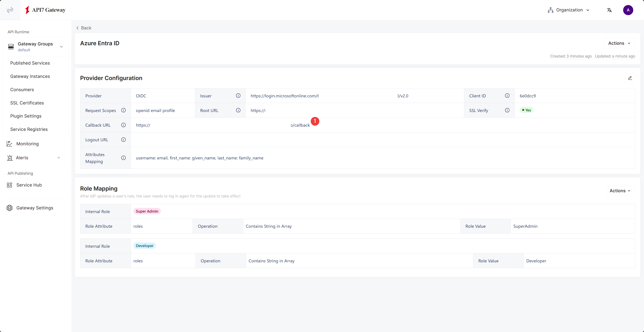Open Consumers page
The width and height of the screenshot is (644, 332).
(22, 89)
